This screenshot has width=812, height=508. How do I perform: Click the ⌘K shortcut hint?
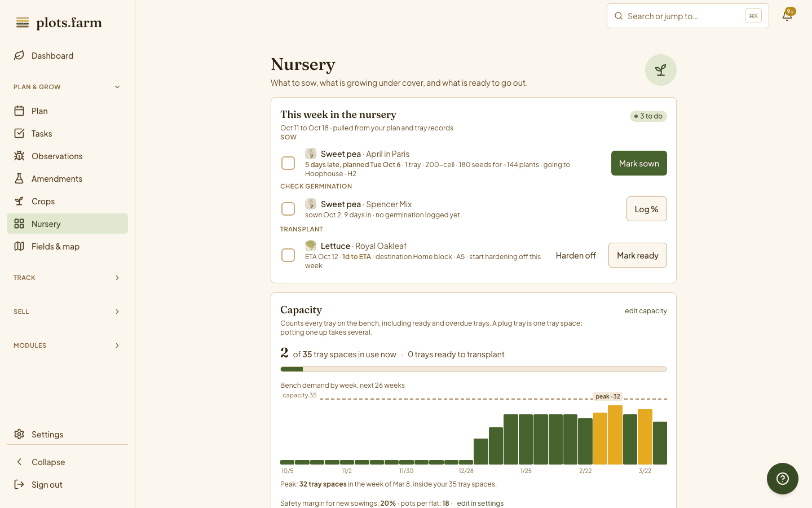pos(753,16)
